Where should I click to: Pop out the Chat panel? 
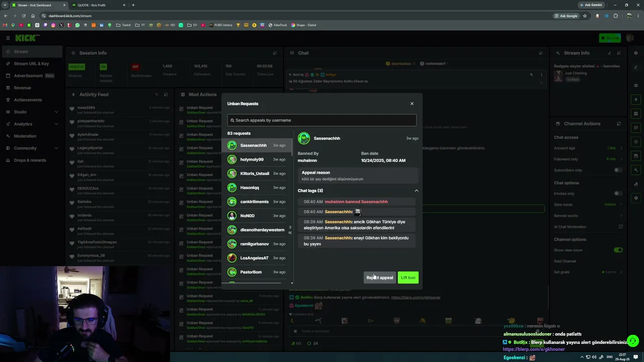click(x=541, y=53)
